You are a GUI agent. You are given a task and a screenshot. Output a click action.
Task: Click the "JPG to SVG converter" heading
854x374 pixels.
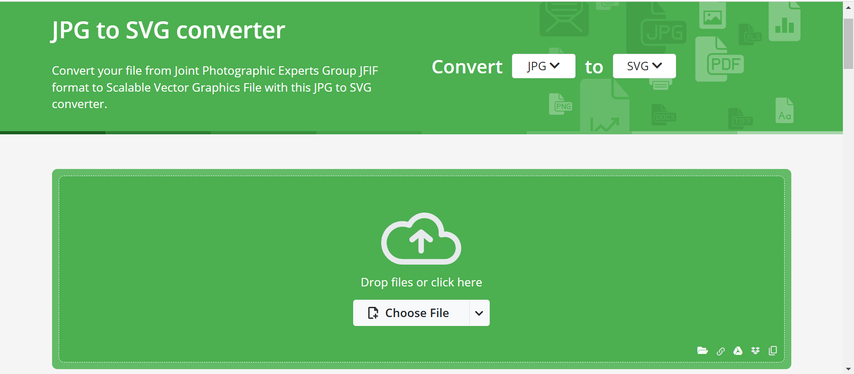(x=168, y=30)
